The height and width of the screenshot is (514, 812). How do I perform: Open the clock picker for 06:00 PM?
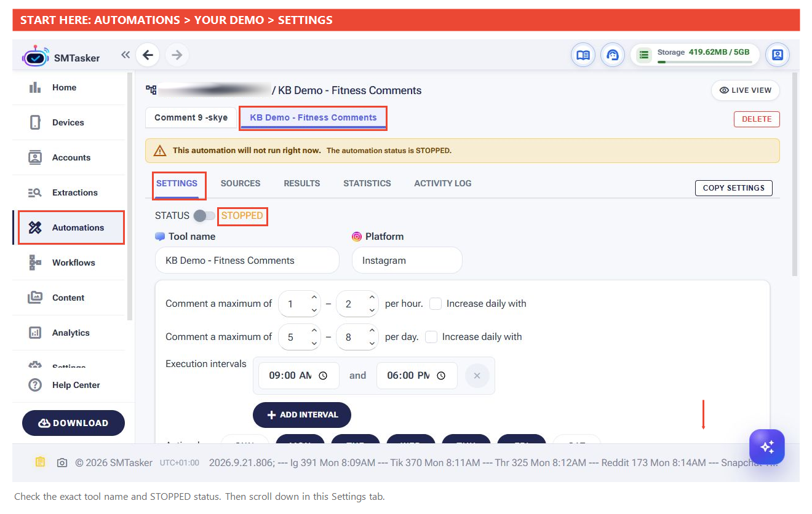(x=441, y=376)
